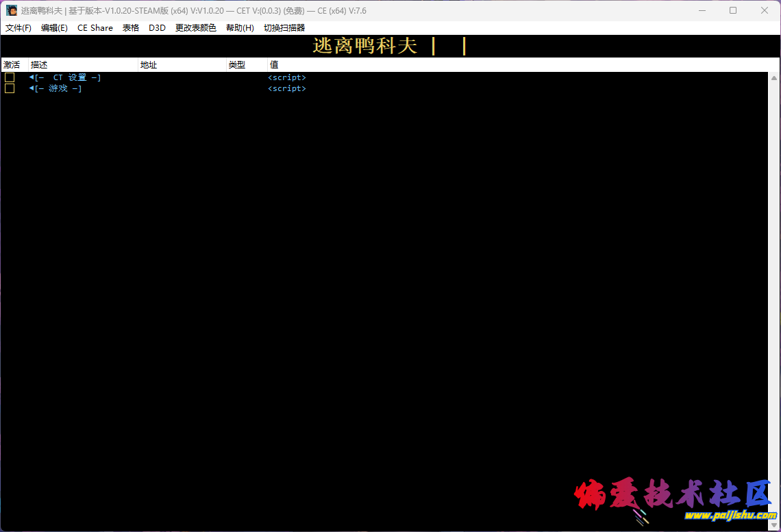Viewport: 781px width, 532px height.
Task: Click the 描述 column header
Action: (38, 64)
